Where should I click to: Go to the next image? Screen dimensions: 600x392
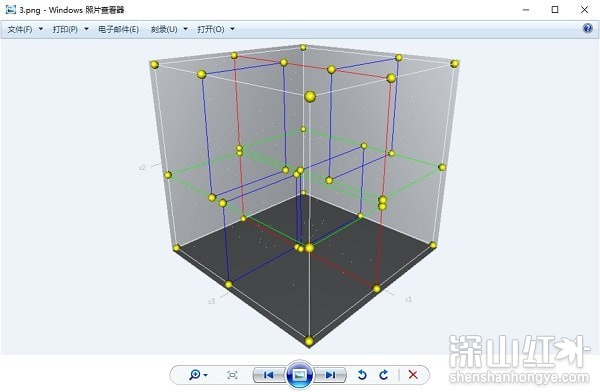coord(331,375)
